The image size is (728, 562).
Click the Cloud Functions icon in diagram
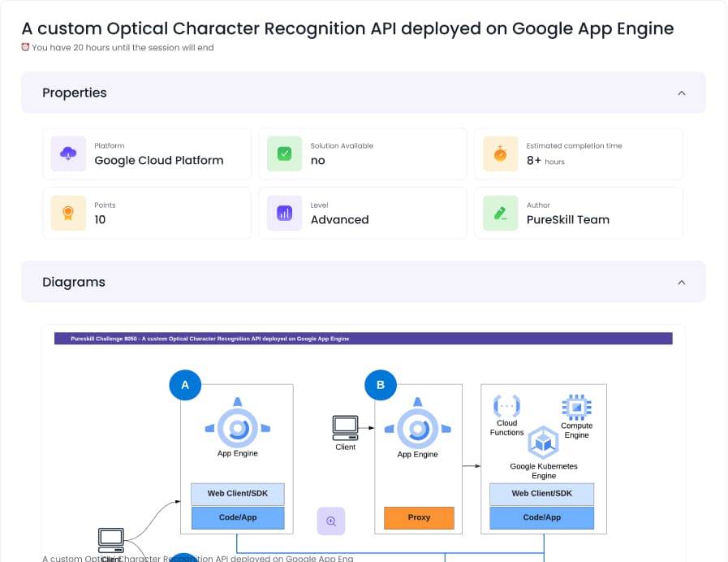coord(507,405)
